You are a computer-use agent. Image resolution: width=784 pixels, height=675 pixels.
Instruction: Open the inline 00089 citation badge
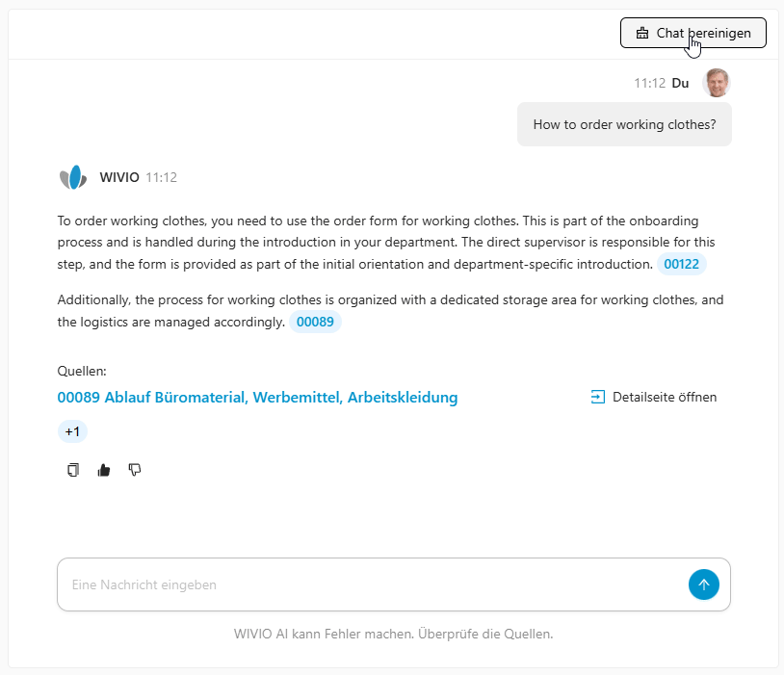pos(315,322)
